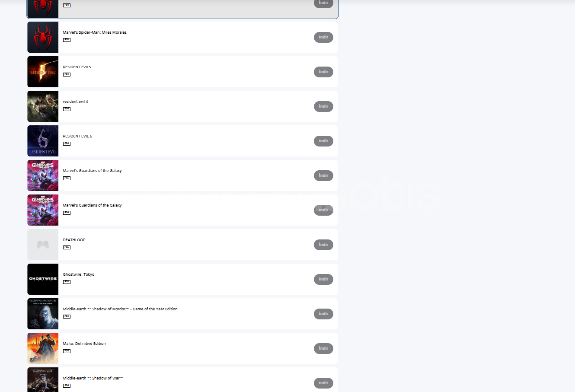Click the "Ghostwire: Tokyo" title

79,274
